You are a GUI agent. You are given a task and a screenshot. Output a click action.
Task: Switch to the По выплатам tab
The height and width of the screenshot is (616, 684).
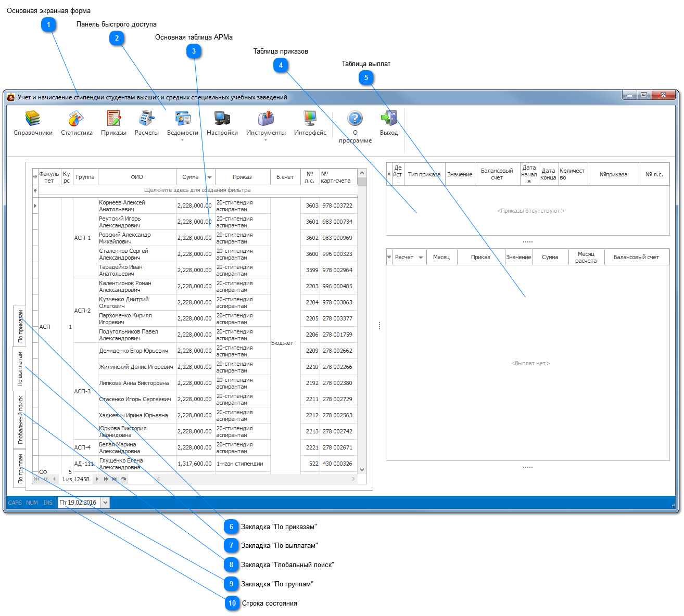pyautogui.click(x=19, y=369)
